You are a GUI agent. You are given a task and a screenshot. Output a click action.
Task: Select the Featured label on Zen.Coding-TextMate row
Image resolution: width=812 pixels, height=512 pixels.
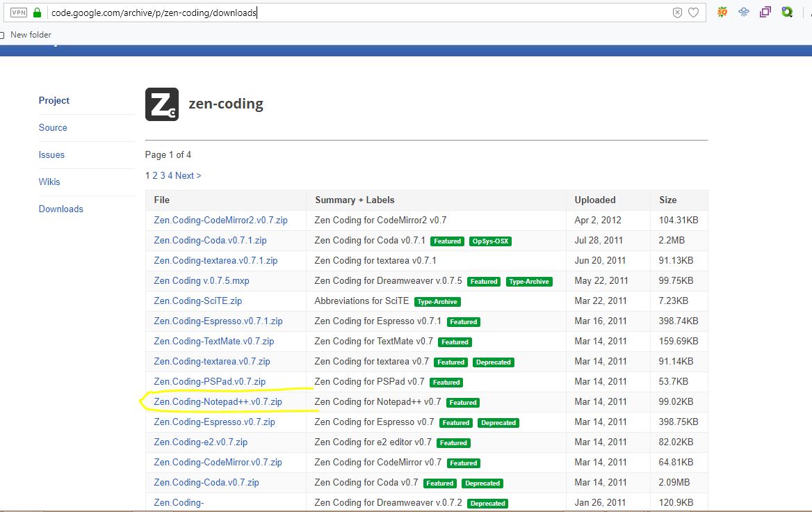pyautogui.click(x=455, y=342)
